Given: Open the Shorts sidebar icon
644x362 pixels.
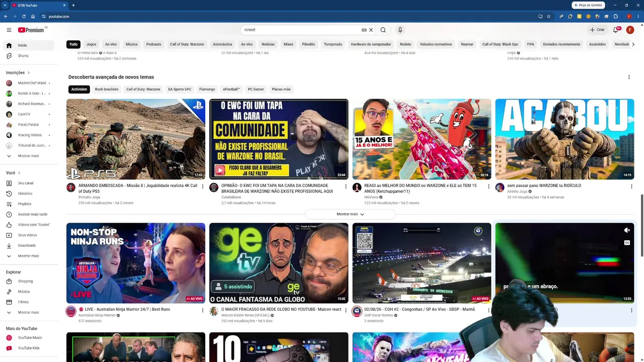Looking at the screenshot, I should [x=9, y=56].
